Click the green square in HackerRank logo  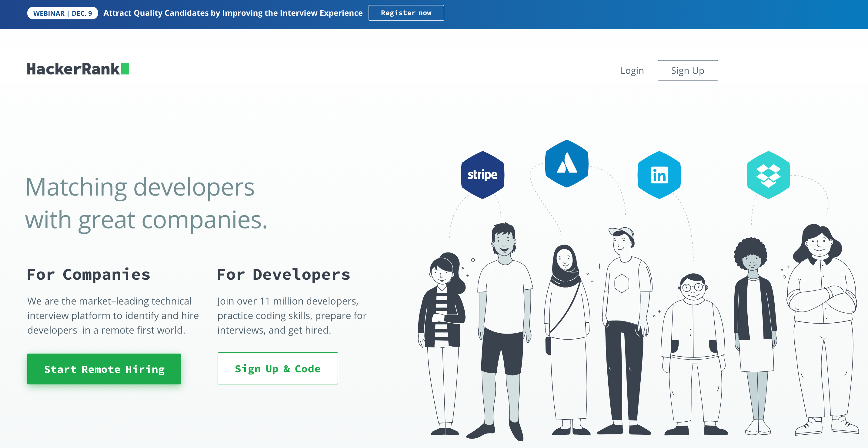click(x=125, y=69)
